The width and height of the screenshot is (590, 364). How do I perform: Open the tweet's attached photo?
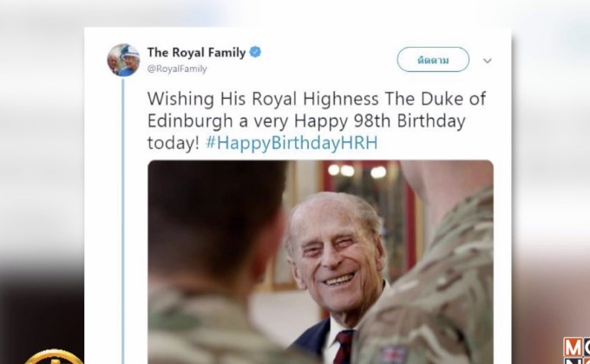[319, 261]
